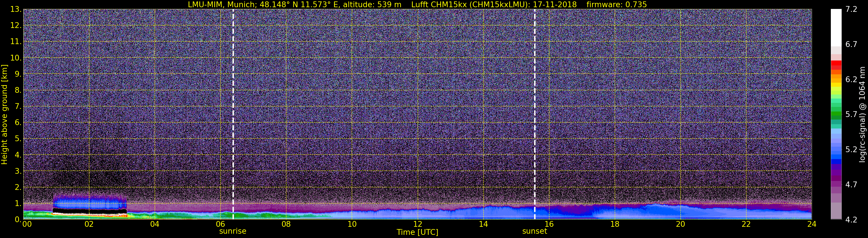Click the 'firmware: 0.735' text in the title
This screenshot has width=868, height=238.
(616, 4)
